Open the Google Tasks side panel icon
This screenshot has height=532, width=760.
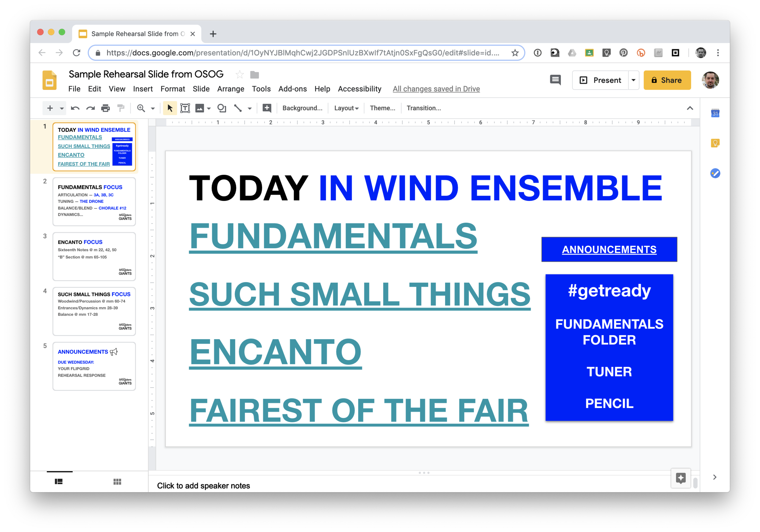click(715, 173)
